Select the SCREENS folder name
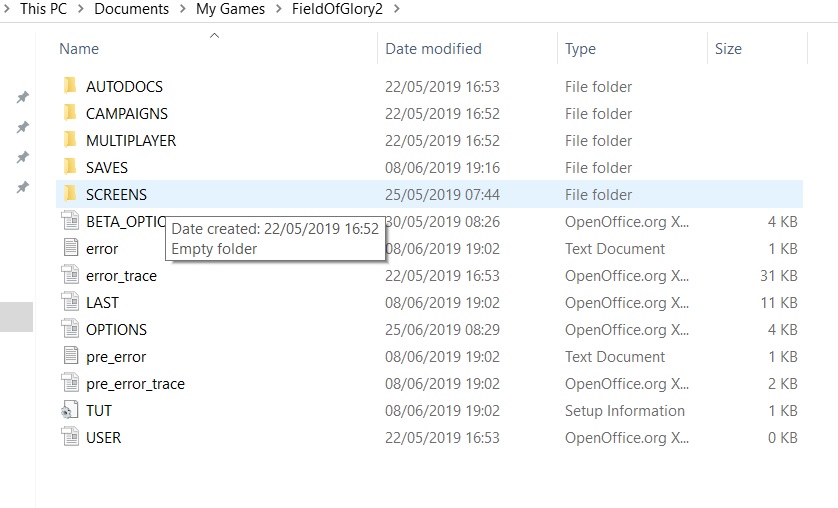 (116, 194)
